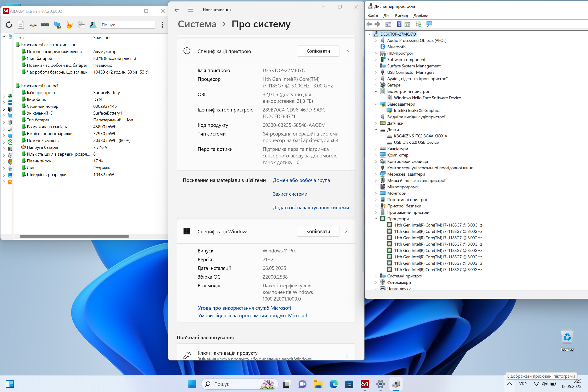This screenshot has width=588, height=392.
Task: Open Угода про використання служб Microsoft link
Action: (245, 308)
